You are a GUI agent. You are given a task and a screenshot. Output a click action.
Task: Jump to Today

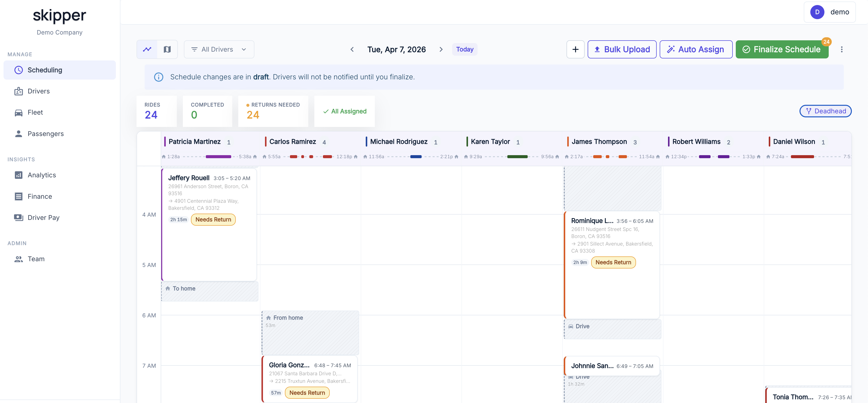point(465,50)
